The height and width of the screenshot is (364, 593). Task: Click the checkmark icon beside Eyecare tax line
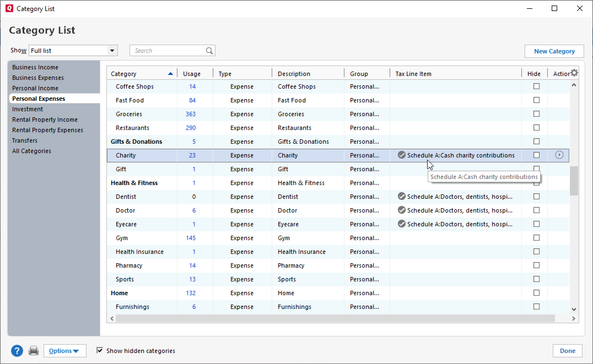[401, 224]
